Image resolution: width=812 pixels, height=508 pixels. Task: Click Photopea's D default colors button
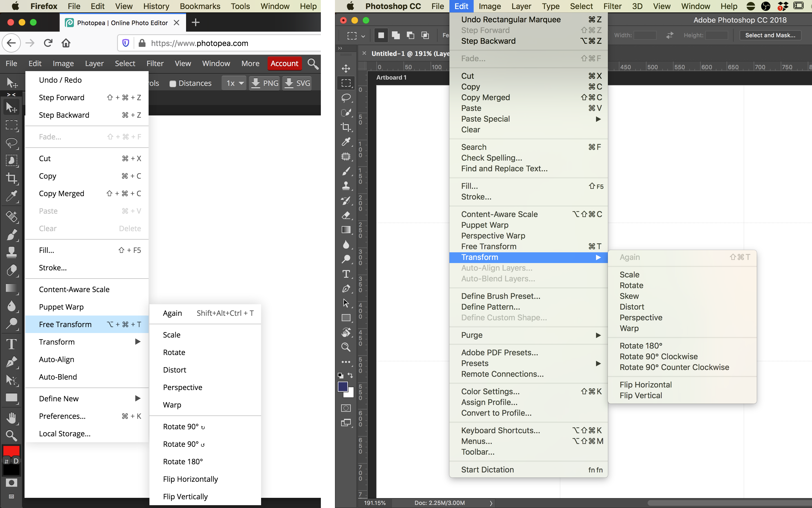coord(16,461)
